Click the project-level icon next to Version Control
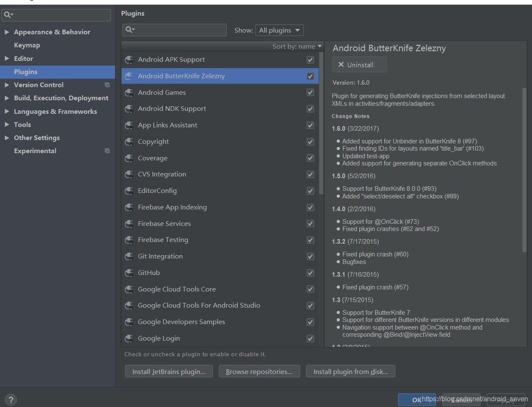The height and width of the screenshot is (407, 532). (x=107, y=85)
